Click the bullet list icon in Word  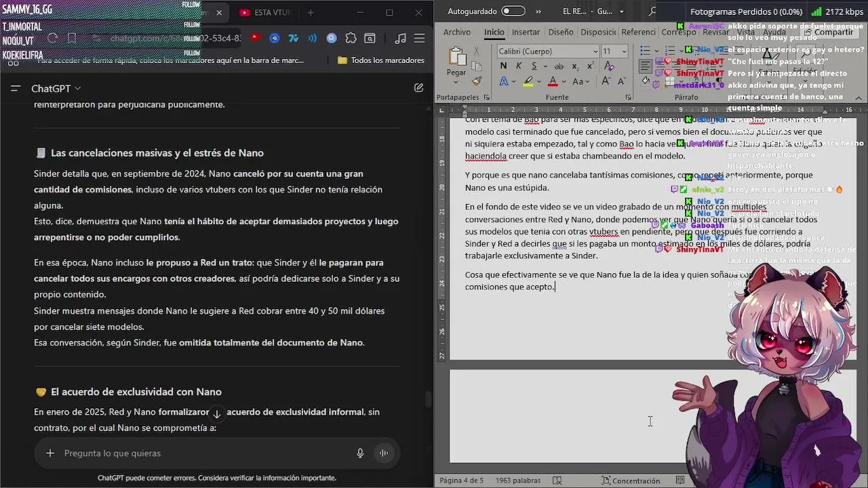point(645,51)
